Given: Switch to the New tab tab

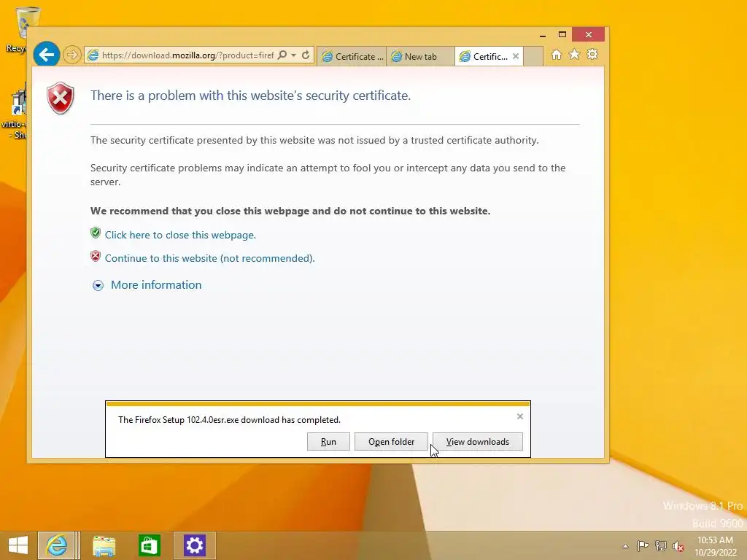Looking at the screenshot, I should [420, 56].
